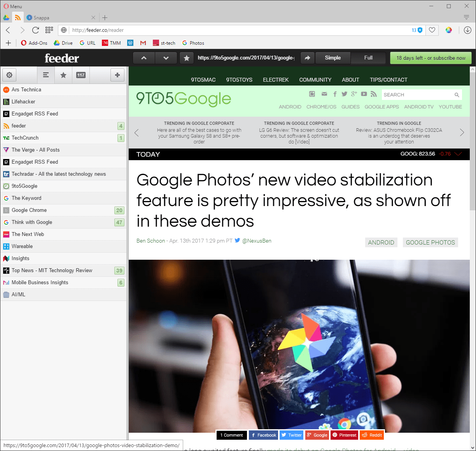Image resolution: width=476 pixels, height=451 pixels.
Task: Open 9to5Google YouTube icon in header
Action: [x=364, y=94]
